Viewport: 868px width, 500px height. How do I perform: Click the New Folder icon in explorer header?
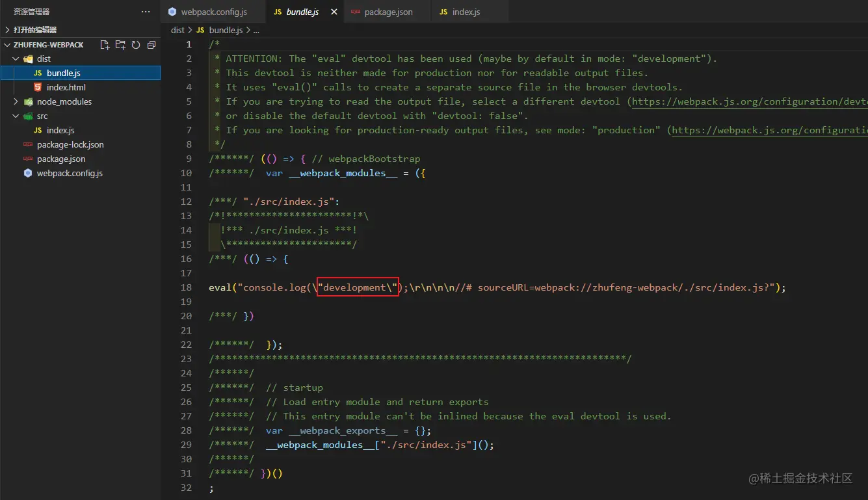120,45
